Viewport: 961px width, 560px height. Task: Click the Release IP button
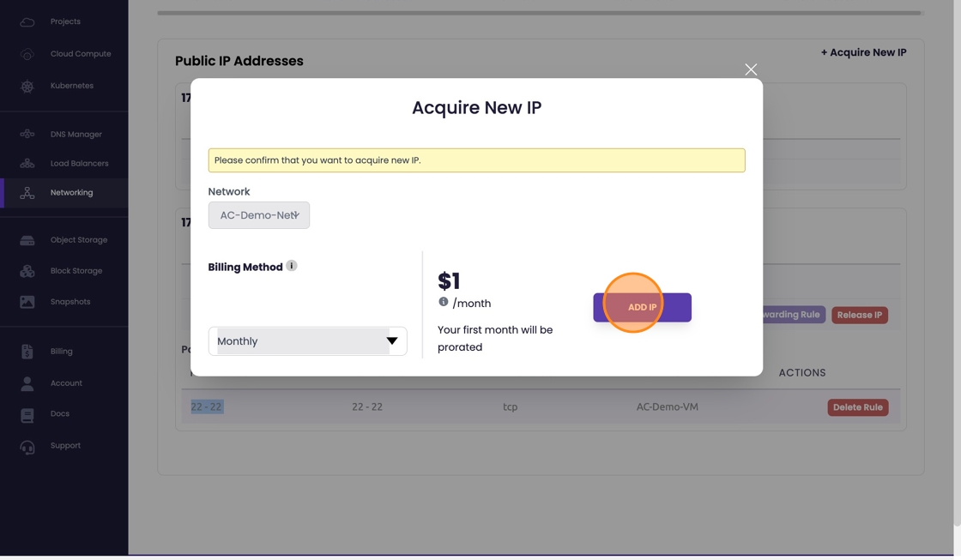click(x=859, y=315)
